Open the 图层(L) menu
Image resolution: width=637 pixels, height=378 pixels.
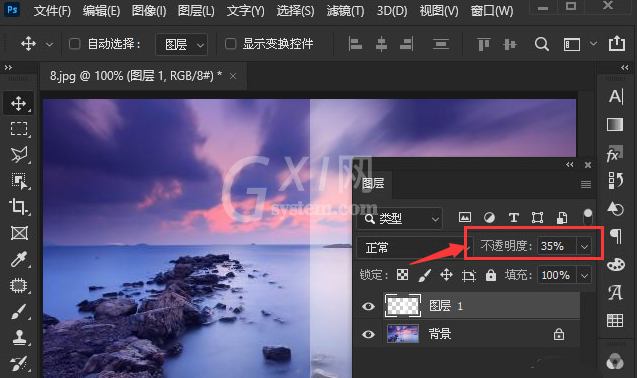(196, 11)
